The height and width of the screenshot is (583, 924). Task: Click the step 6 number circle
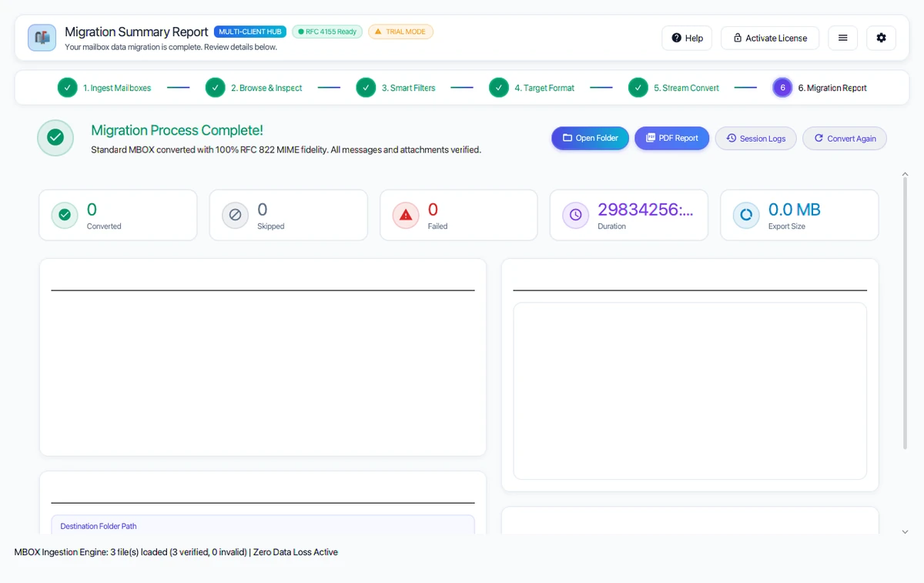pyautogui.click(x=782, y=88)
